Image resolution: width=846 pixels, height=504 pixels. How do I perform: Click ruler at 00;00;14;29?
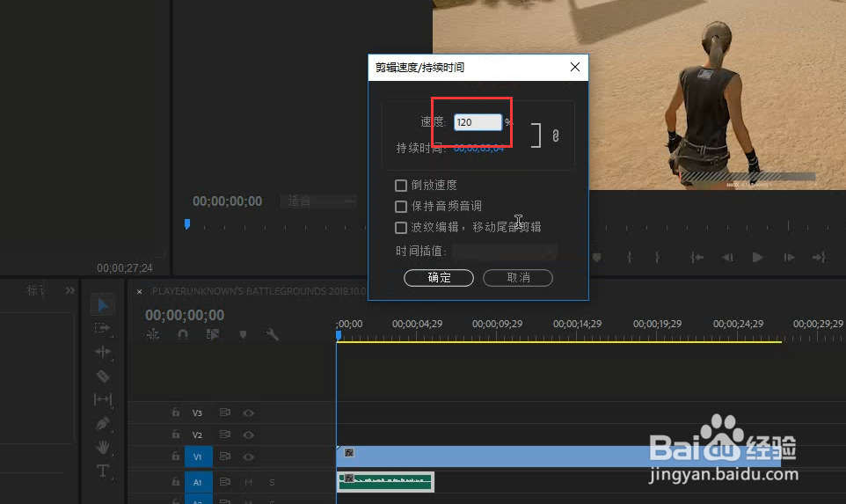click(577, 324)
